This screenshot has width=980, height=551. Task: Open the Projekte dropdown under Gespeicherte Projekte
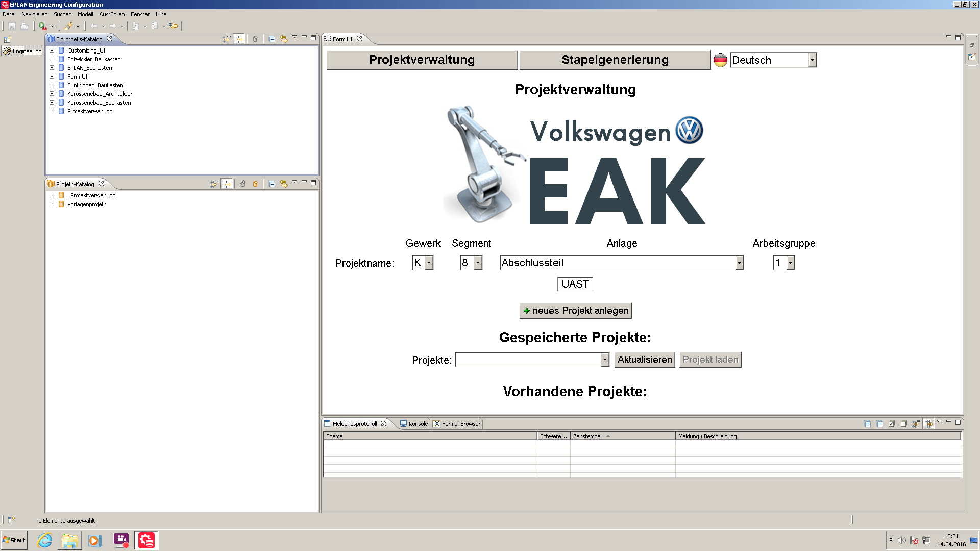[x=604, y=360]
